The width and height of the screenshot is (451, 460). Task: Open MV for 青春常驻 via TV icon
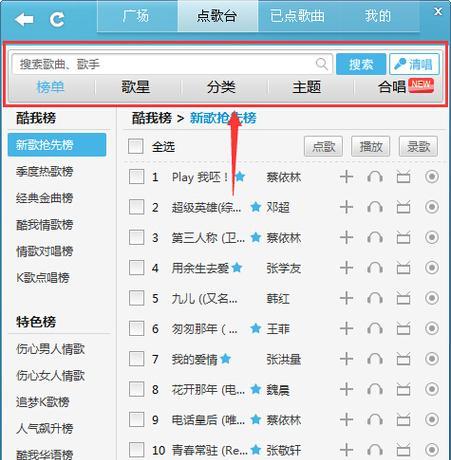click(x=403, y=450)
